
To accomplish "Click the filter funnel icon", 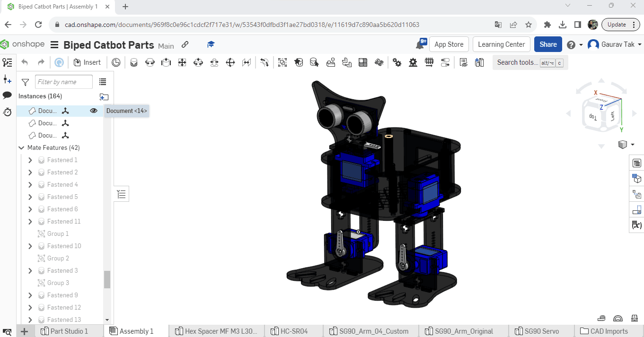I will click(26, 82).
